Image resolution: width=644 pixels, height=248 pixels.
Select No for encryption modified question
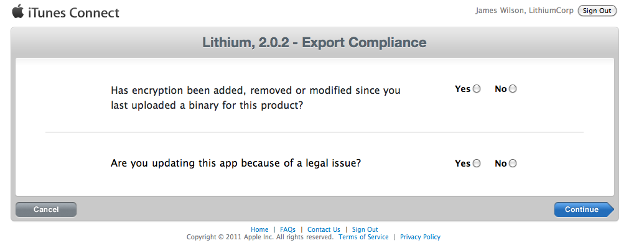513,89
